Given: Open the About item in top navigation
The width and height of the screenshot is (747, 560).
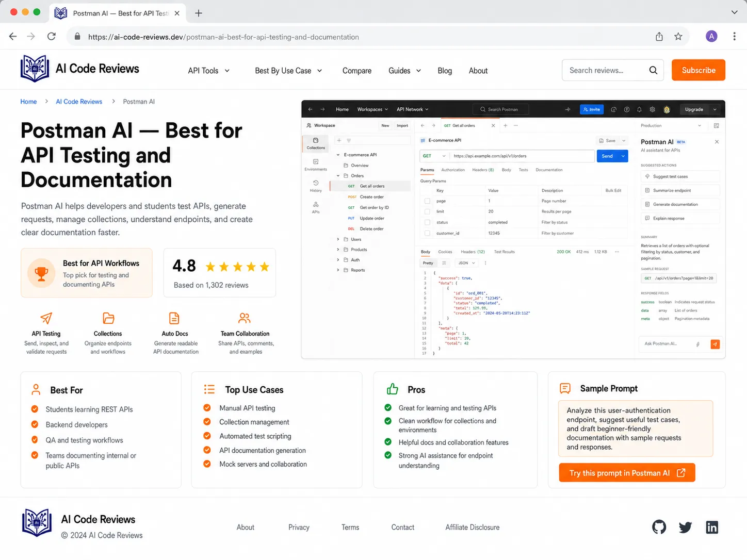Looking at the screenshot, I should pos(478,71).
